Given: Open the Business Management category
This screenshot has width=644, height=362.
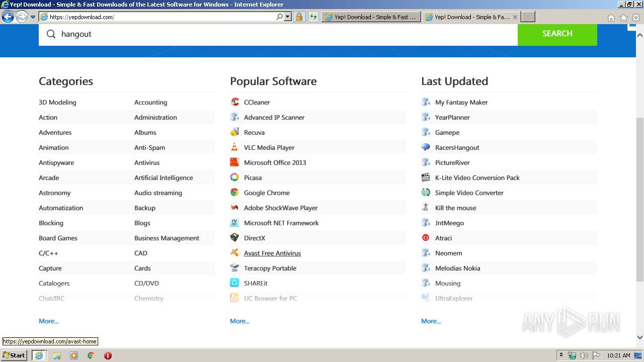Looking at the screenshot, I should (x=167, y=238).
